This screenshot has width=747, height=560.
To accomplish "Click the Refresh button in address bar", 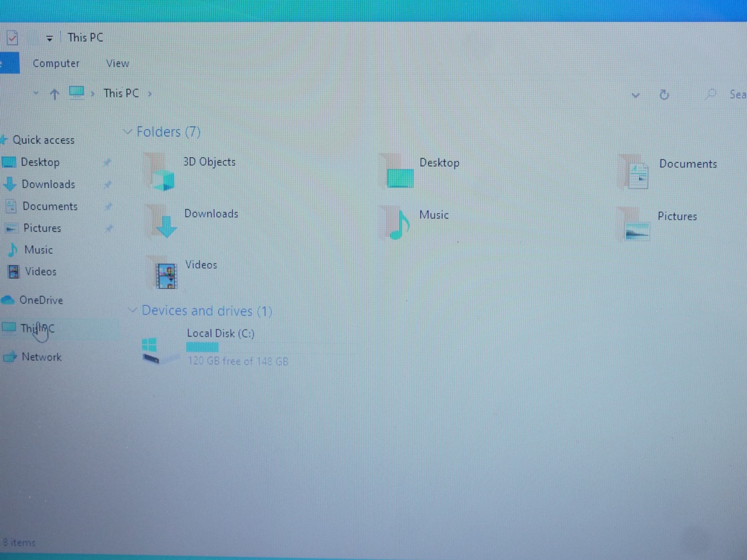I will point(664,95).
